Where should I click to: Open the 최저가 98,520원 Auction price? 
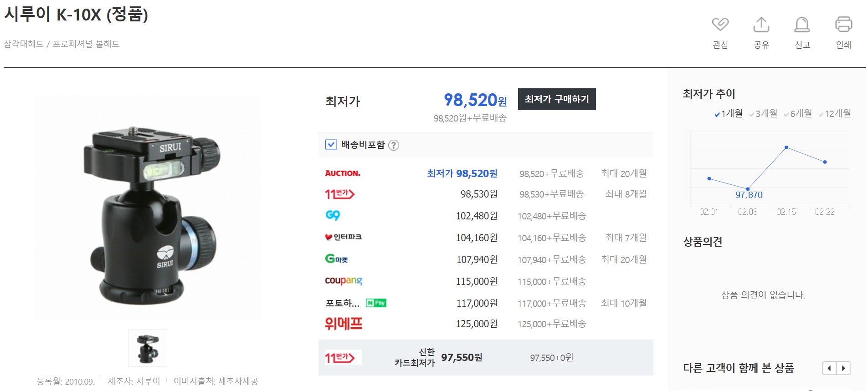click(462, 173)
